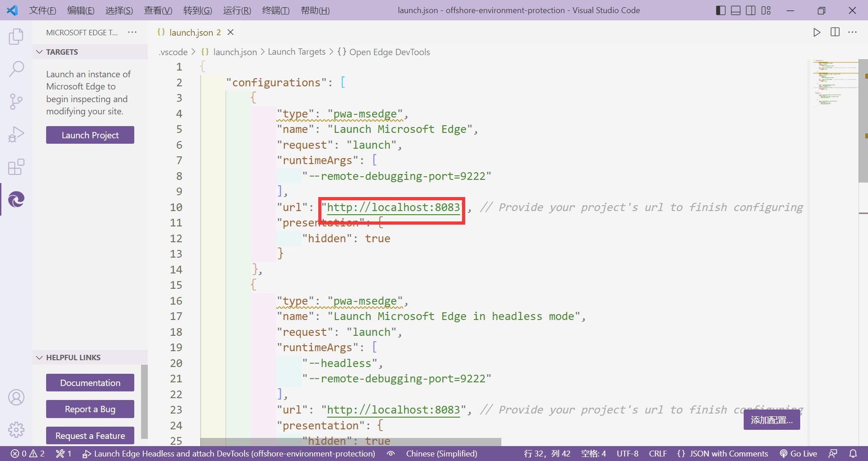868x461 pixels.
Task: Click line number 12 in the gutter
Action: click(x=176, y=239)
